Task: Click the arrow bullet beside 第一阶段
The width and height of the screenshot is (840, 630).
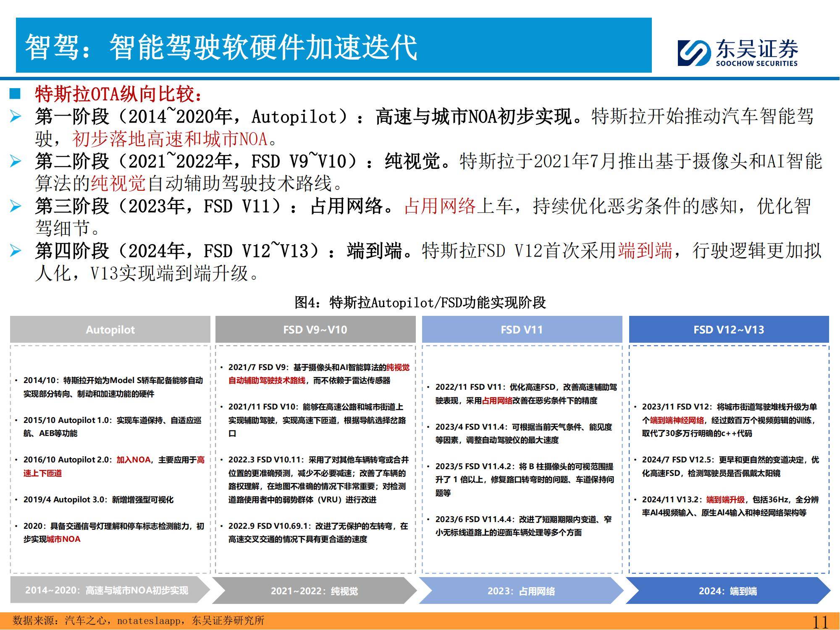Action: pyautogui.click(x=16, y=116)
